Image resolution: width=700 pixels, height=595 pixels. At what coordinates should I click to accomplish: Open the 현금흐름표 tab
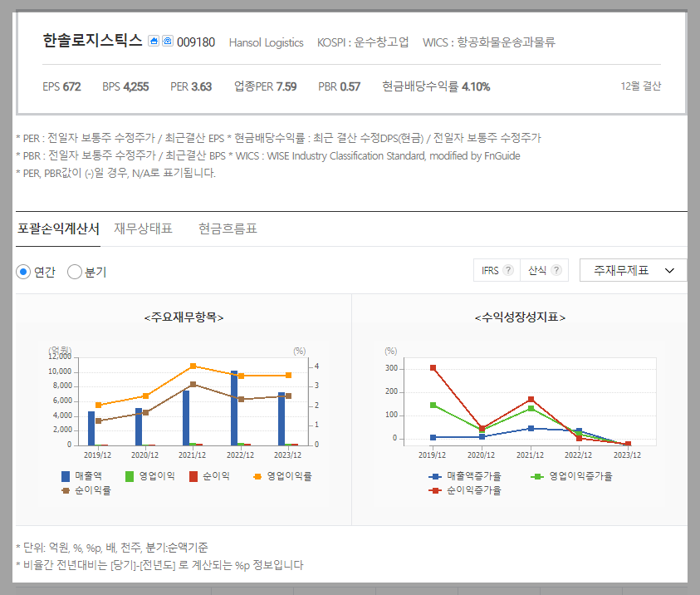click(228, 229)
